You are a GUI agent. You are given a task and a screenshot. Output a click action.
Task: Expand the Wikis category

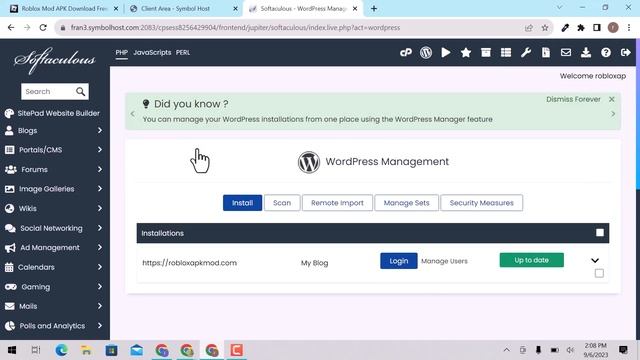53,208
